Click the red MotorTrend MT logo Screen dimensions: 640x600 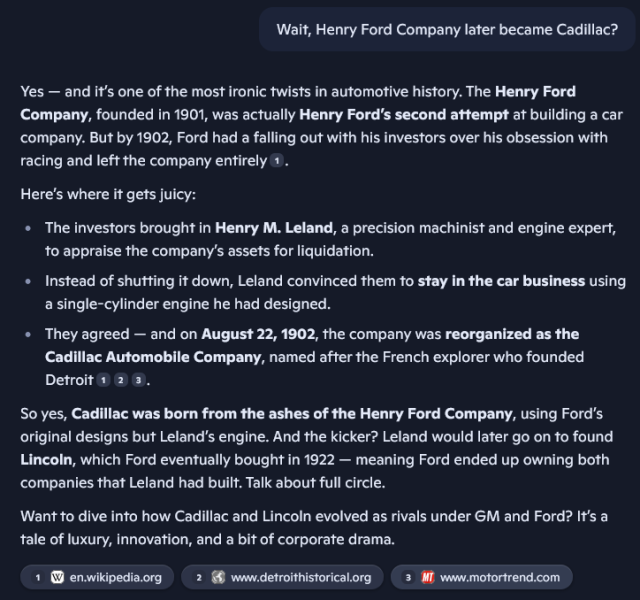pyautogui.click(x=428, y=577)
